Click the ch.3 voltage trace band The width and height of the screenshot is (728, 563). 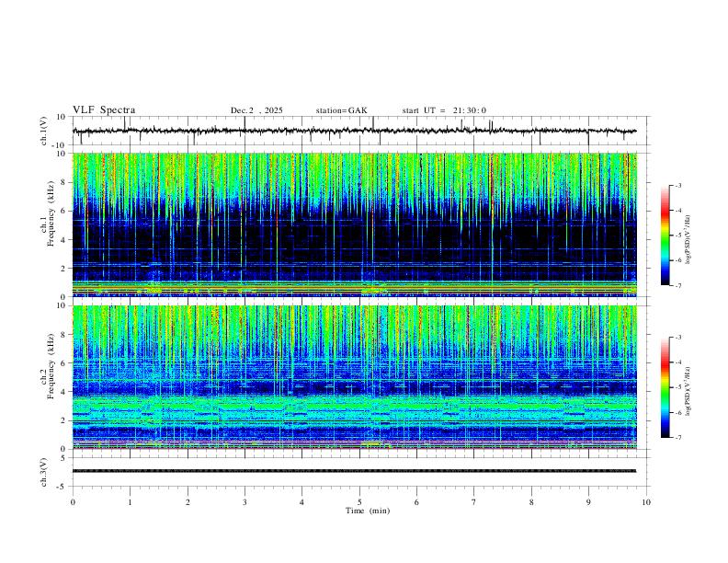pos(354,471)
